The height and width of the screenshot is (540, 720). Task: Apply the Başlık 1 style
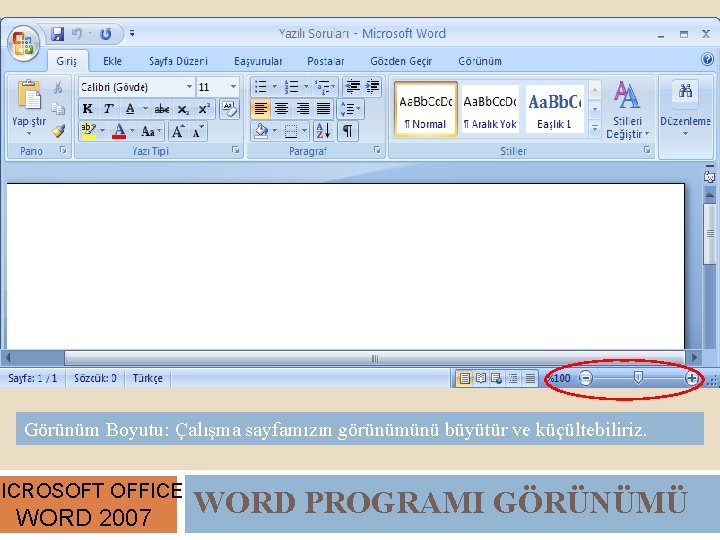click(x=554, y=109)
